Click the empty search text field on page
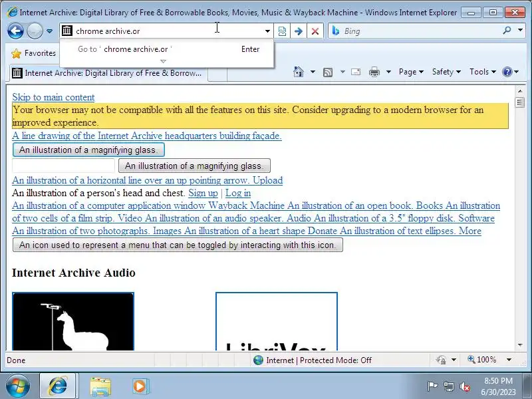The image size is (532, 399). click(63, 166)
